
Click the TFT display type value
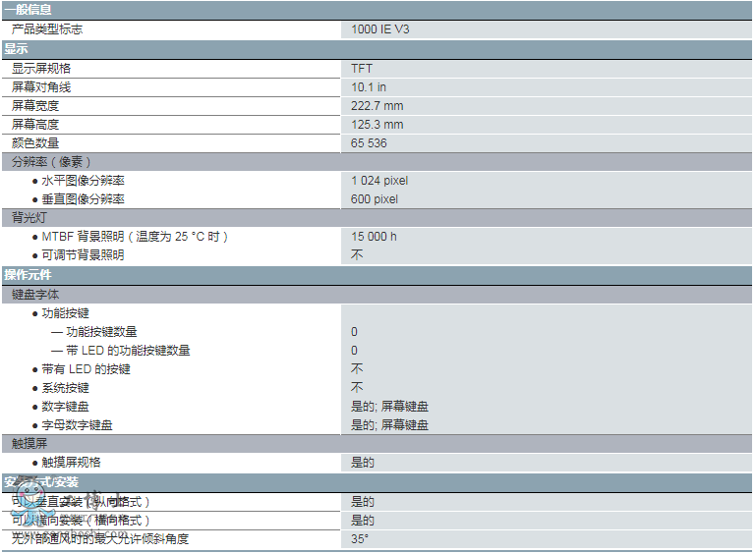[362, 69]
